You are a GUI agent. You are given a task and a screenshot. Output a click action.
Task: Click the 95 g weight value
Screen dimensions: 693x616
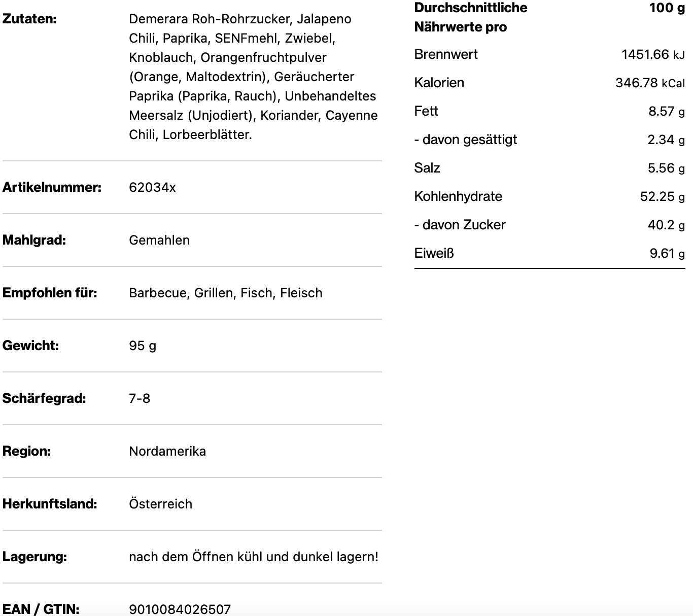coord(143,346)
